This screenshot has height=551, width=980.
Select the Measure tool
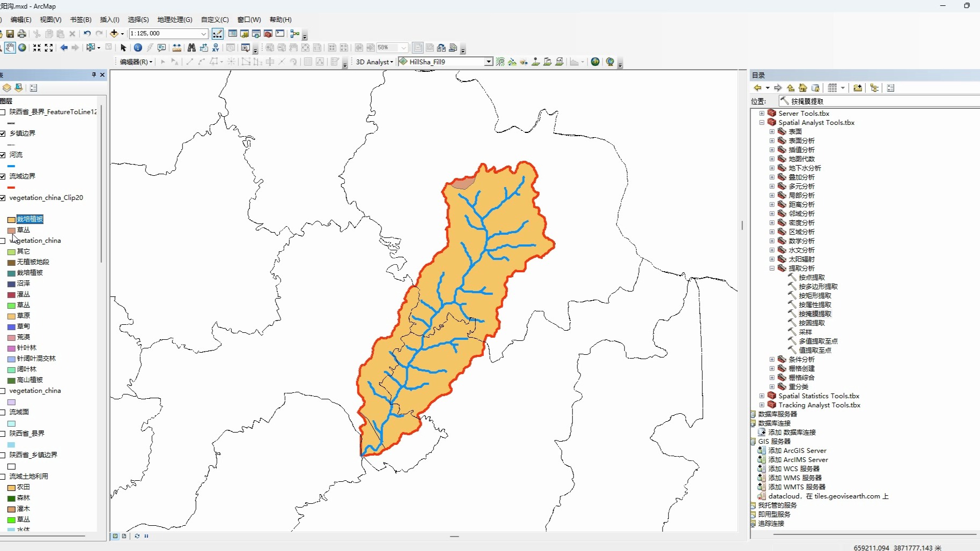click(177, 48)
